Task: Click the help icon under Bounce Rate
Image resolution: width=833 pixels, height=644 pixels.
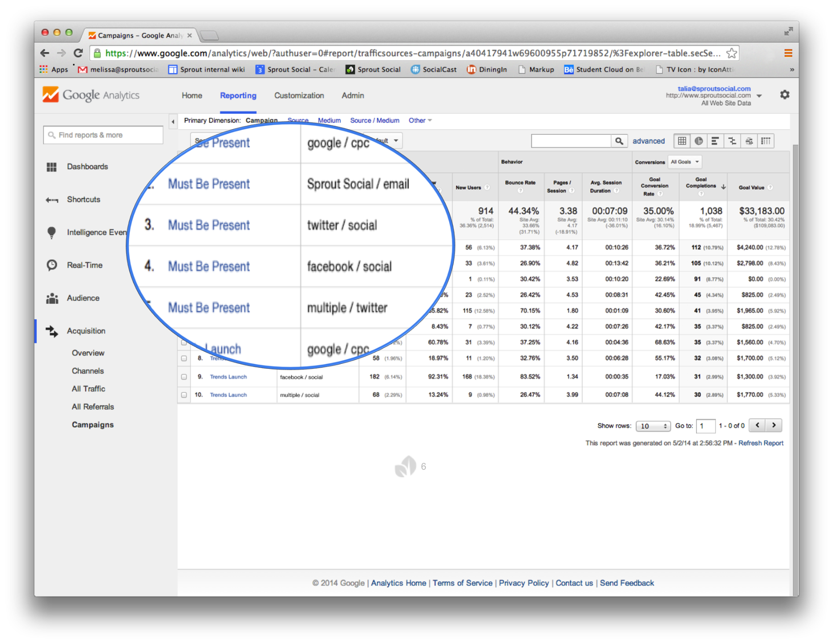Action: pyautogui.click(x=520, y=190)
